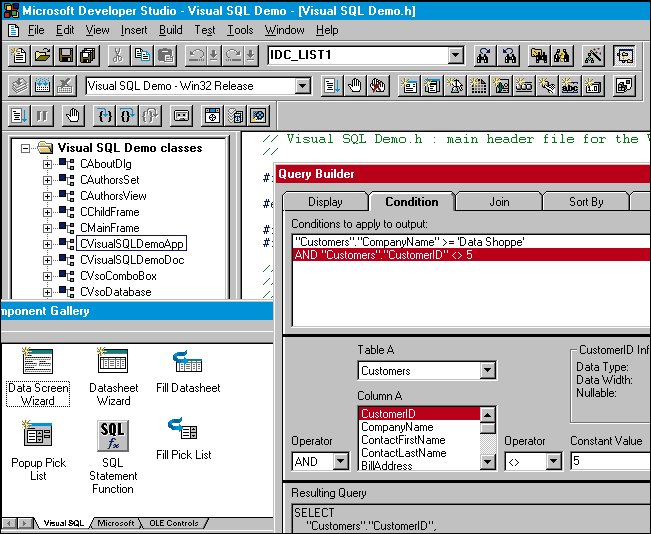The height and width of the screenshot is (534, 651).
Task: Select the CChildFrame class in tree
Action: [110, 212]
